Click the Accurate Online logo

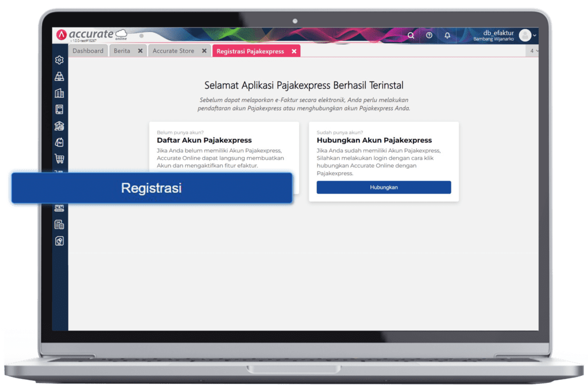point(92,35)
